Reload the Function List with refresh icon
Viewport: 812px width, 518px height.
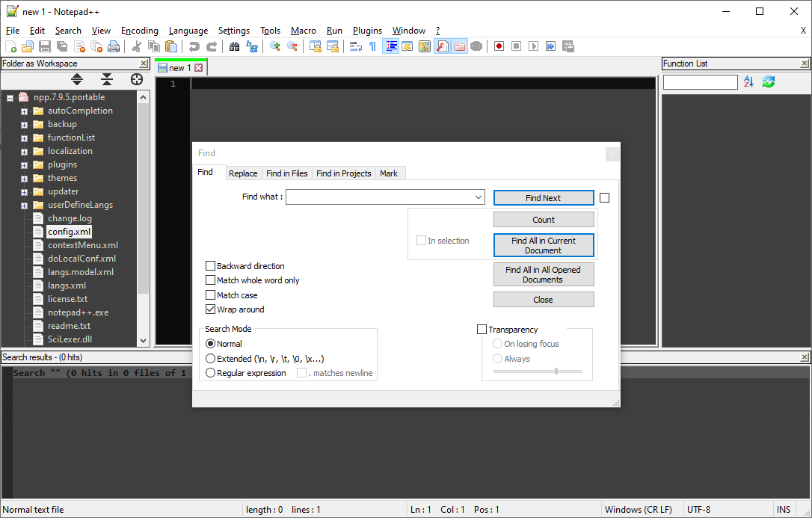point(769,81)
